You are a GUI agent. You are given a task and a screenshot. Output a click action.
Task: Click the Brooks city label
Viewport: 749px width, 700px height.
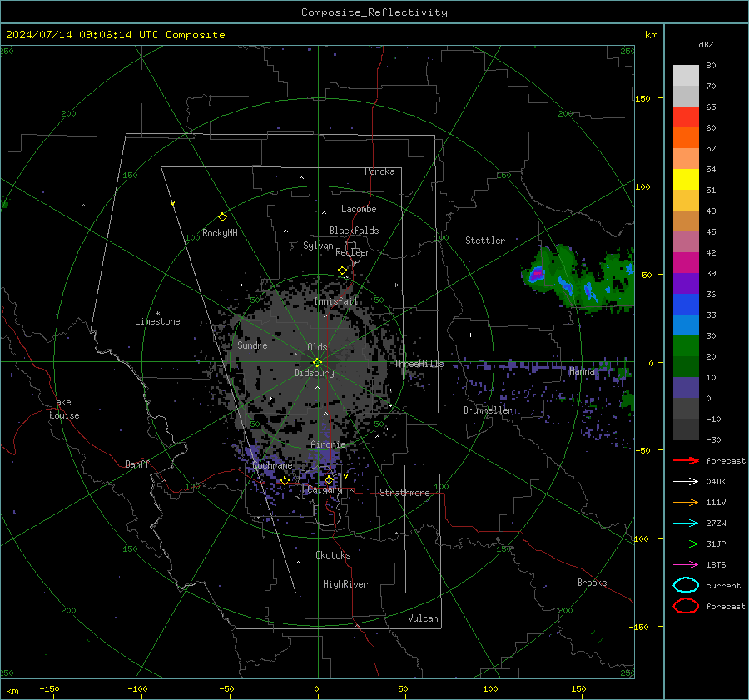(x=592, y=583)
